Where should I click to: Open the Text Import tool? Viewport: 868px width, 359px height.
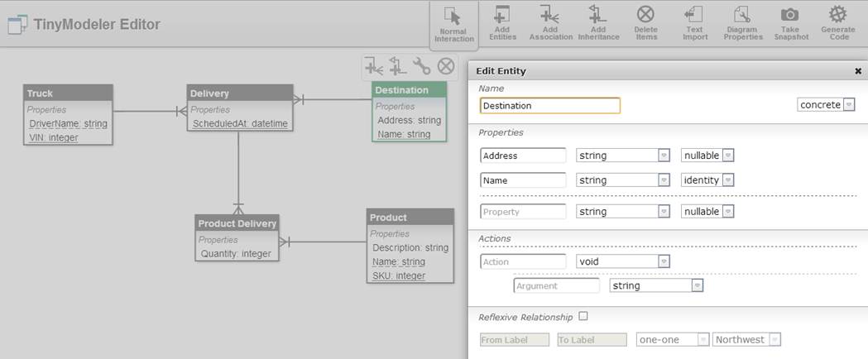(694, 22)
